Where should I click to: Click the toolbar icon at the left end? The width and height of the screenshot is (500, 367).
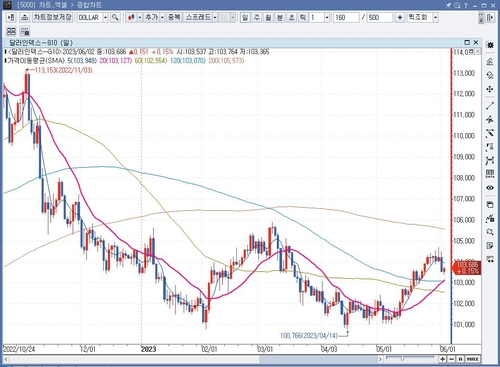click(x=11, y=17)
